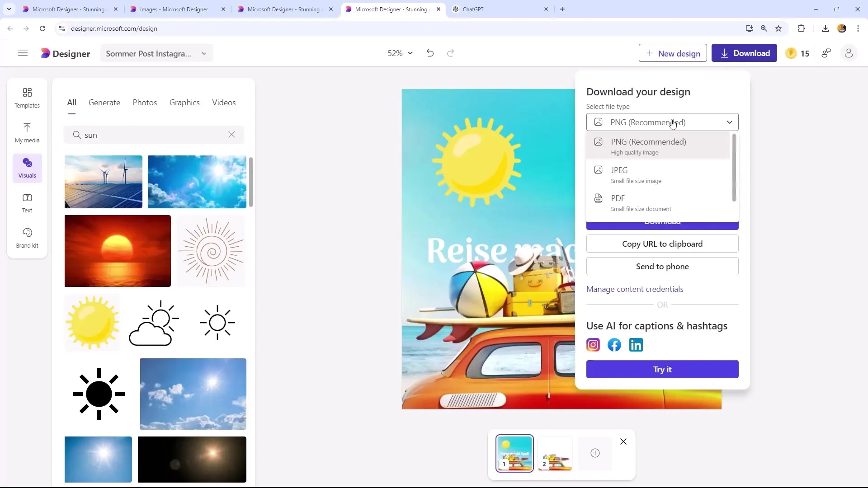Open the coins balance showing 15
This screenshot has height=488, width=868.
tap(797, 53)
